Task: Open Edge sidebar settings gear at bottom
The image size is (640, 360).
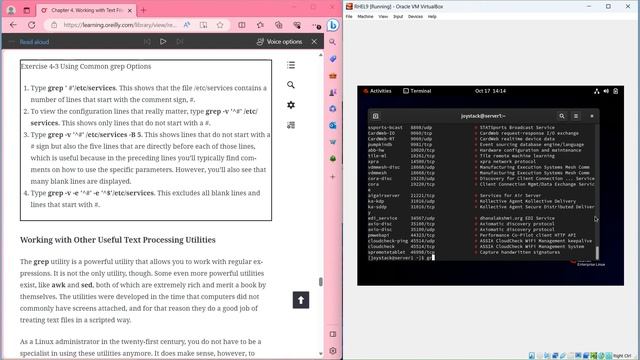Action: point(333,351)
